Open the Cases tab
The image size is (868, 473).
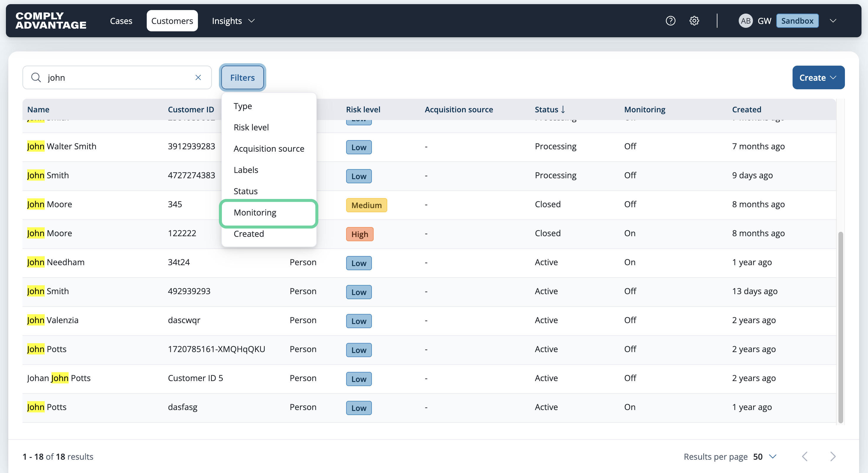coord(121,21)
